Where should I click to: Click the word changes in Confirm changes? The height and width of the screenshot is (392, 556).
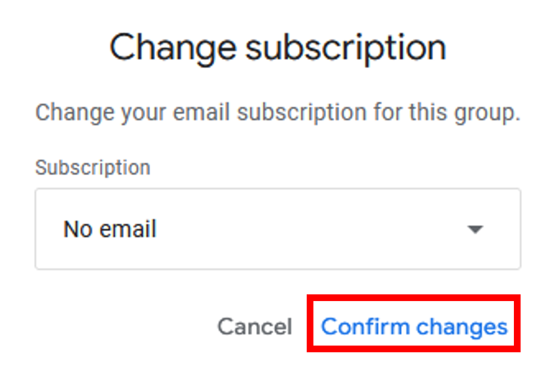pyautogui.click(x=462, y=327)
